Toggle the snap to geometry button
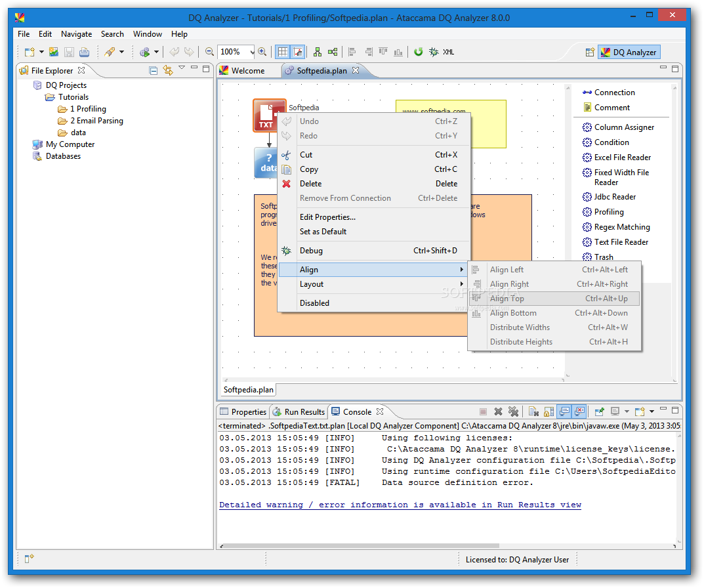Screen dimensions: 704x588 point(298,52)
